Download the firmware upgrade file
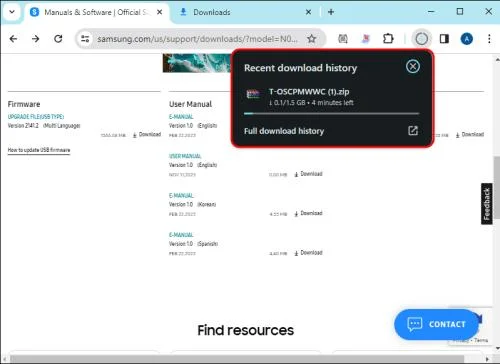 (147, 134)
